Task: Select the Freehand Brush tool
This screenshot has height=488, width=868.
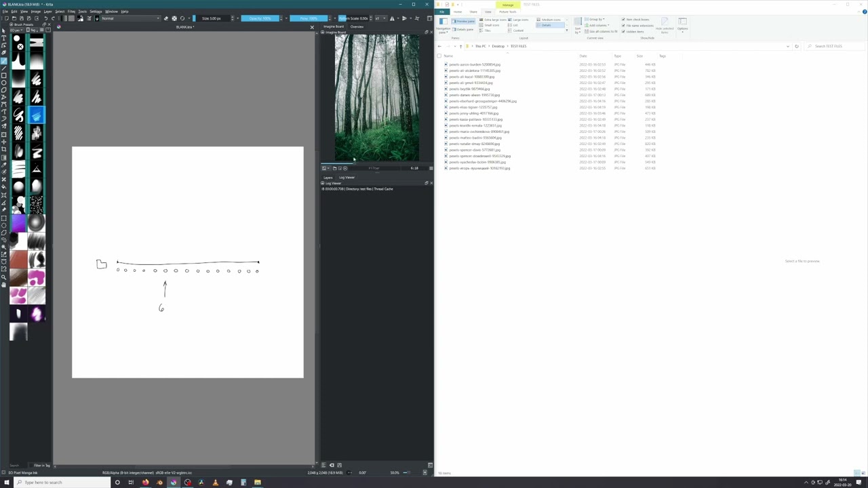Action: point(3,61)
